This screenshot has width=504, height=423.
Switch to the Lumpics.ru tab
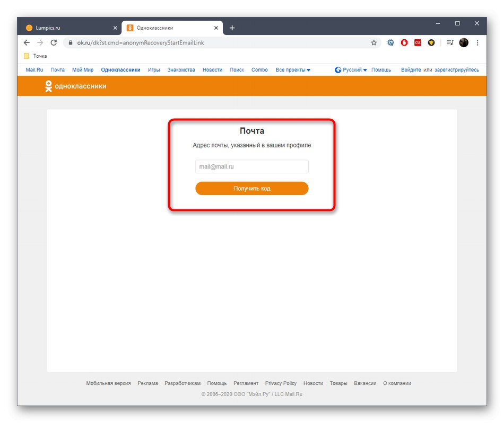pyautogui.click(x=64, y=27)
